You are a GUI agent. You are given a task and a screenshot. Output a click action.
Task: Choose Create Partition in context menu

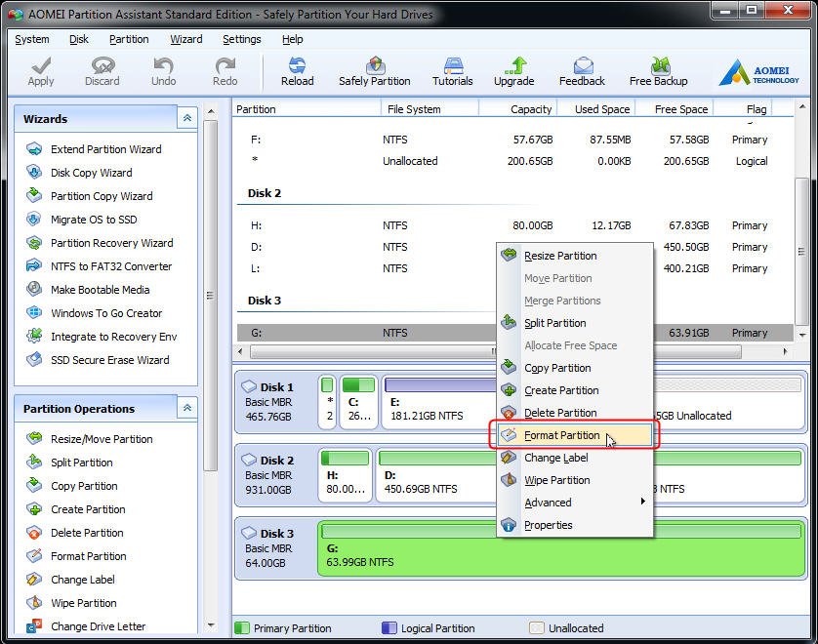point(575,390)
